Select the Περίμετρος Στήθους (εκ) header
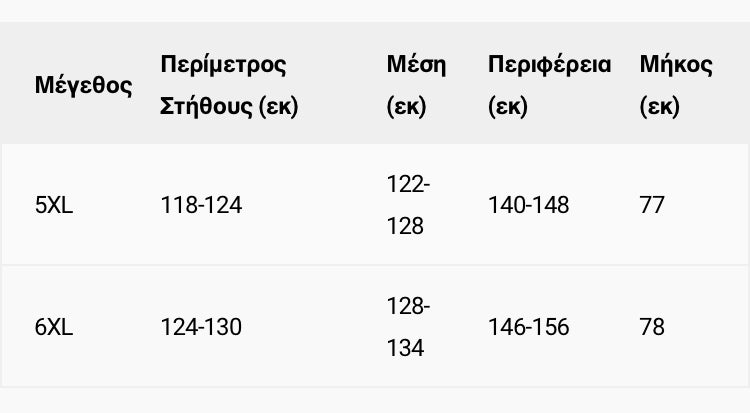Image resolution: width=750 pixels, height=413 pixels. pos(229,85)
